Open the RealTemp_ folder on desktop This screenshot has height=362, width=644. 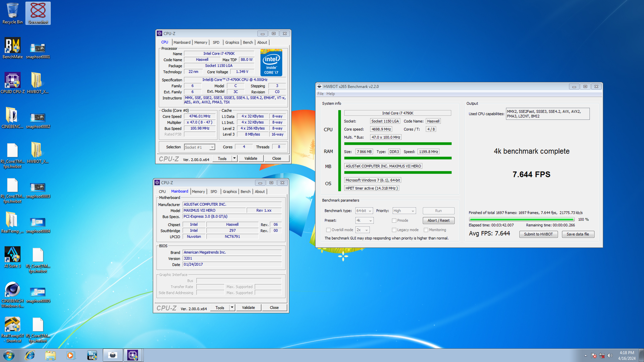pyautogui.click(x=12, y=223)
